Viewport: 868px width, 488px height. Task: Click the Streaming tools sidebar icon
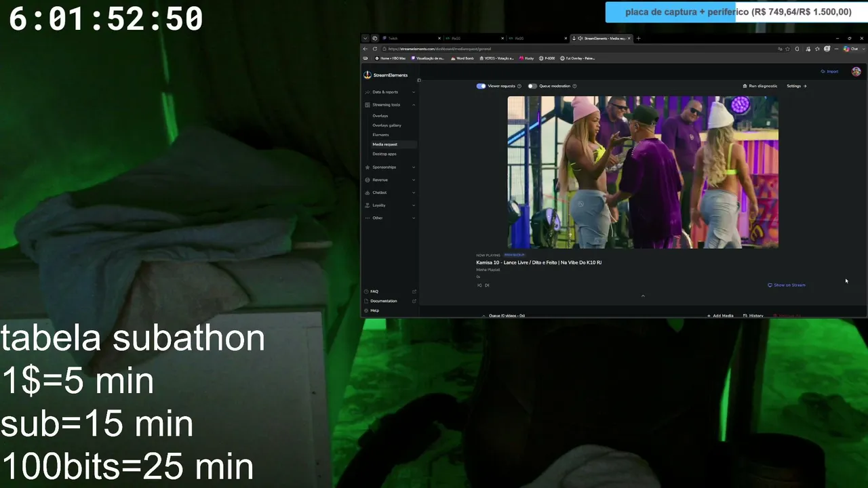click(368, 105)
